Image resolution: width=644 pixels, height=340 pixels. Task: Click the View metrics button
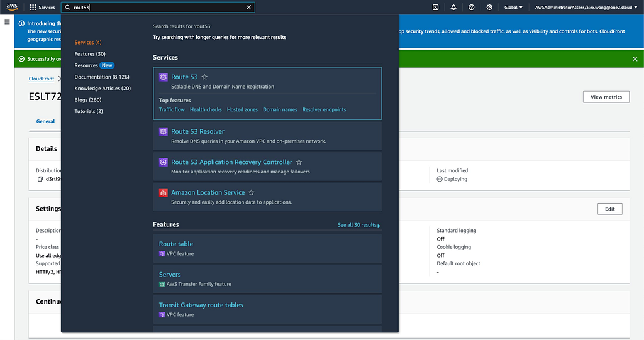point(606,97)
